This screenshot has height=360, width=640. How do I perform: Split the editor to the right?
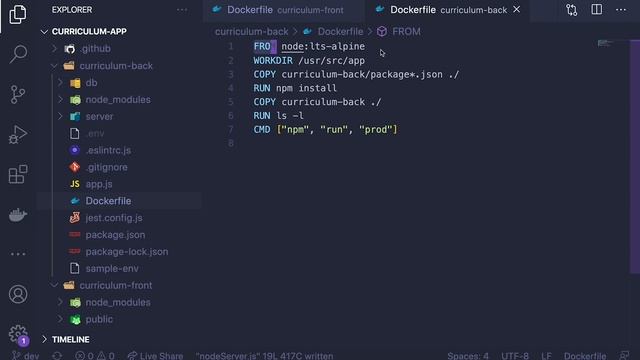(x=596, y=10)
